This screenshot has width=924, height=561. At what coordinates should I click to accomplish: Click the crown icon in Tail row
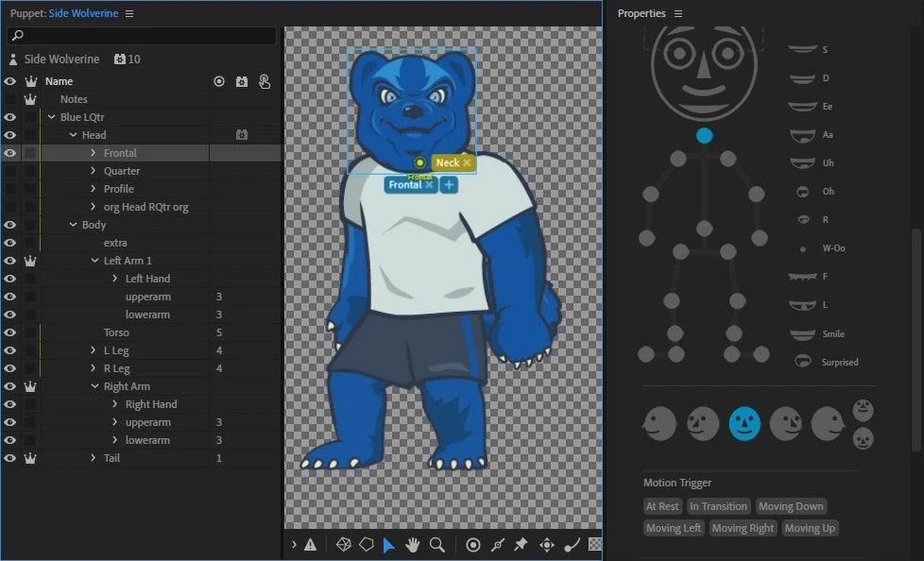[x=30, y=458]
